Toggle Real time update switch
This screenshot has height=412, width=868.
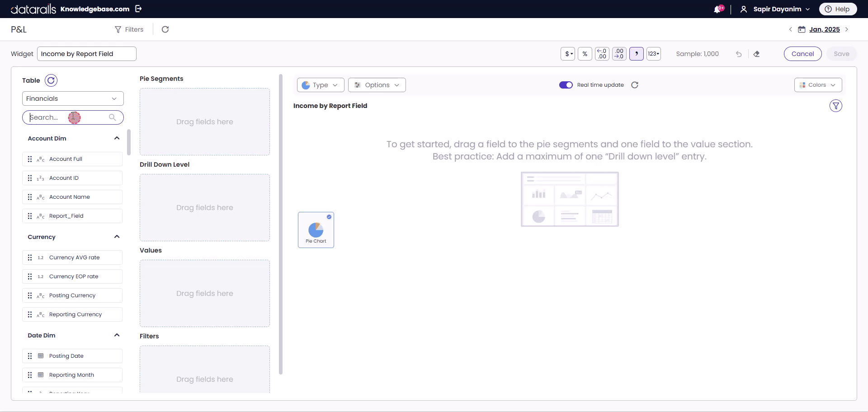click(x=566, y=85)
